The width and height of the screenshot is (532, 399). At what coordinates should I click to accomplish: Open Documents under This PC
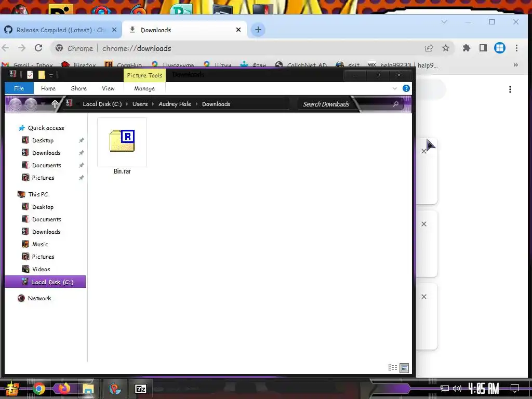point(46,220)
